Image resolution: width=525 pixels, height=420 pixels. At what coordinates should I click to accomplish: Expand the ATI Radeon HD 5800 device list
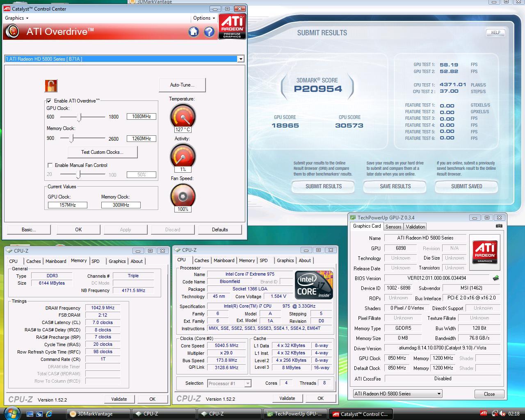tap(241, 59)
